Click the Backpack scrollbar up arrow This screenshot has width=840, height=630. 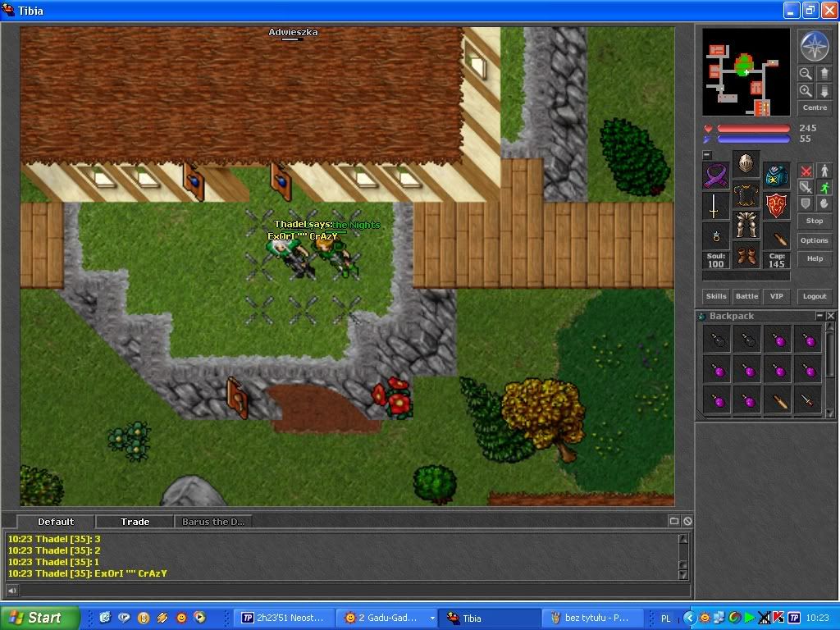[830, 326]
